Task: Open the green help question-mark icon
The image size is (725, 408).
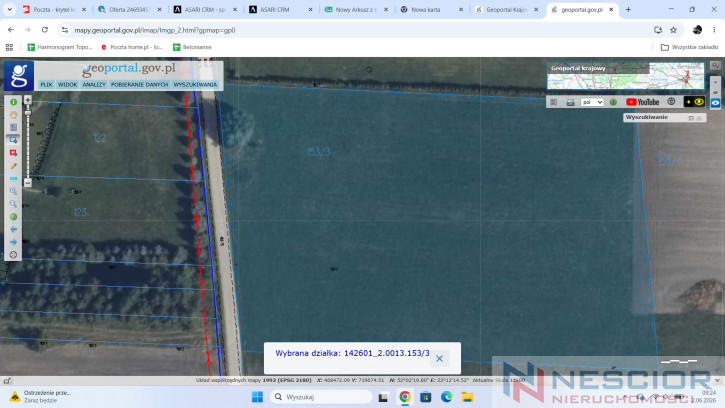Action: 613,102
